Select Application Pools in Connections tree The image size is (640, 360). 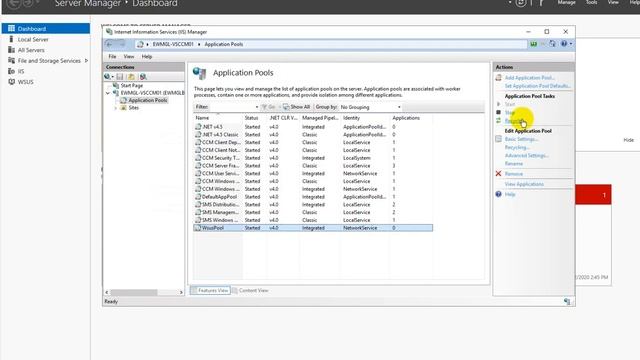[147, 100]
